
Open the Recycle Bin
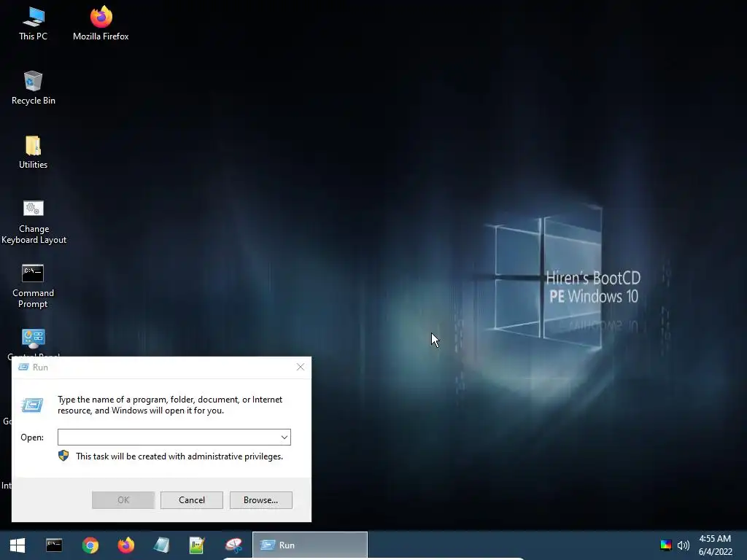click(34, 87)
